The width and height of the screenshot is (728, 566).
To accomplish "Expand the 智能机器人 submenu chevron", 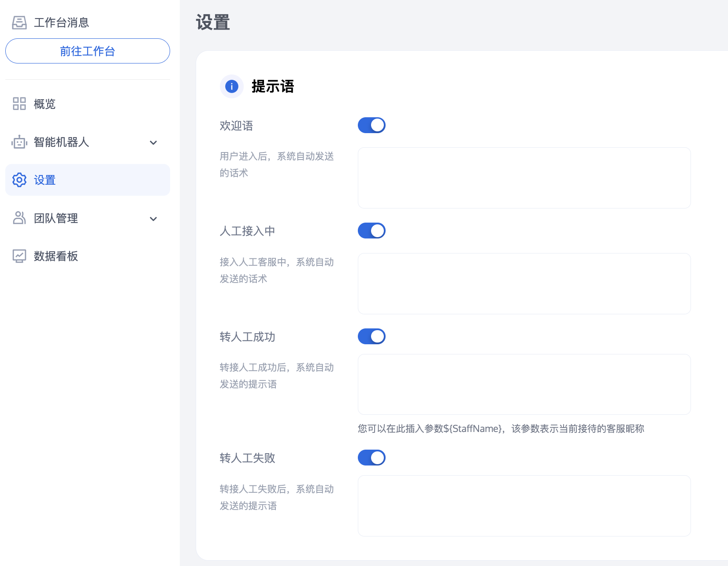I will click(x=153, y=142).
